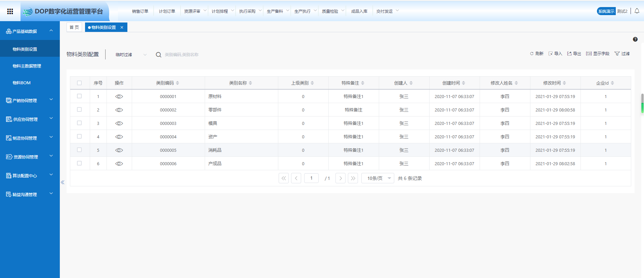Open the 交付发运 top menu
Screen dimensions: 644x278
tap(387, 11)
